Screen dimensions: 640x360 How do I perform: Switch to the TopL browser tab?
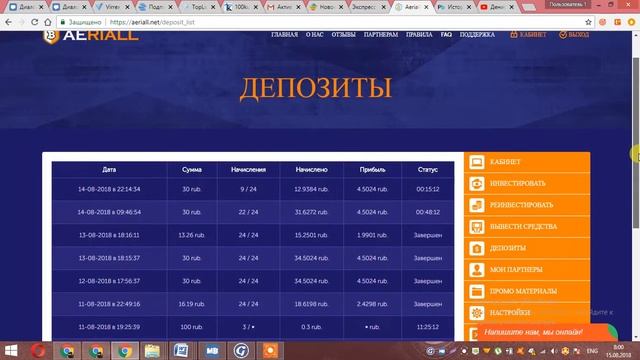pyautogui.click(x=198, y=7)
